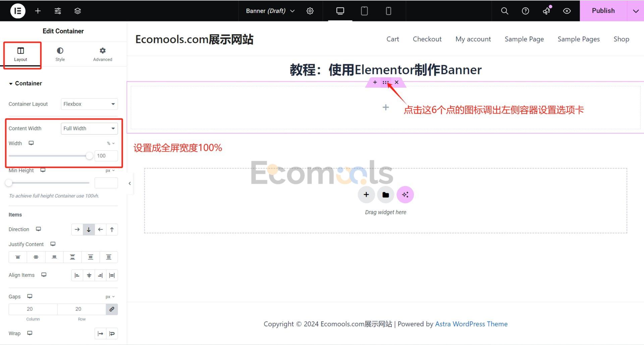This screenshot has height=345, width=644.
Task: Select the Style tab
Action: [60, 54]
